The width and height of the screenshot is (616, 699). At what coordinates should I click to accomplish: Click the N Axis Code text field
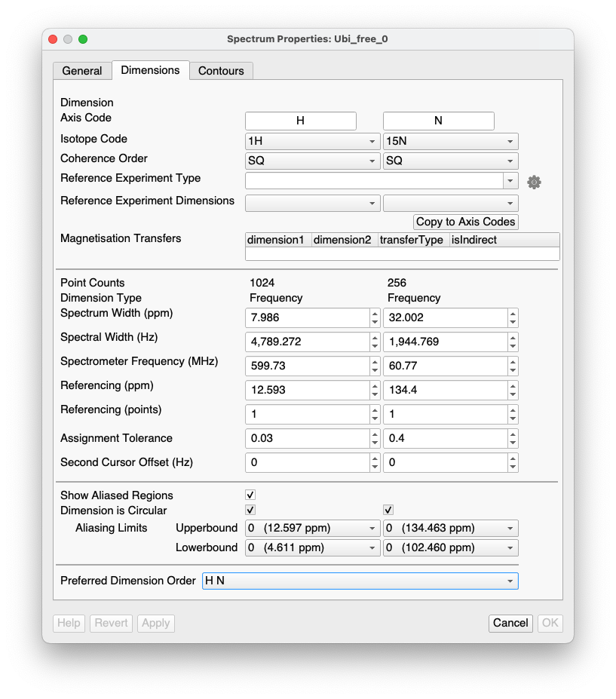click(x=438, y=121)
